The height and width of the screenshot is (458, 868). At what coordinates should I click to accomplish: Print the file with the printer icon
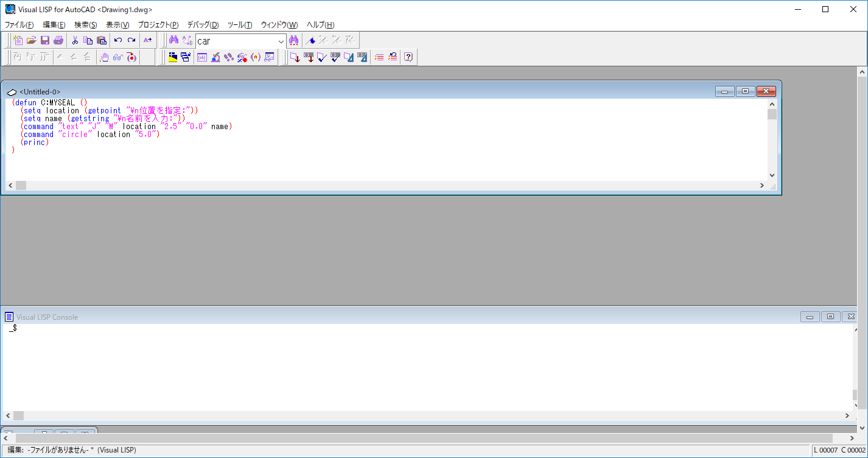[x=58, y=41]
